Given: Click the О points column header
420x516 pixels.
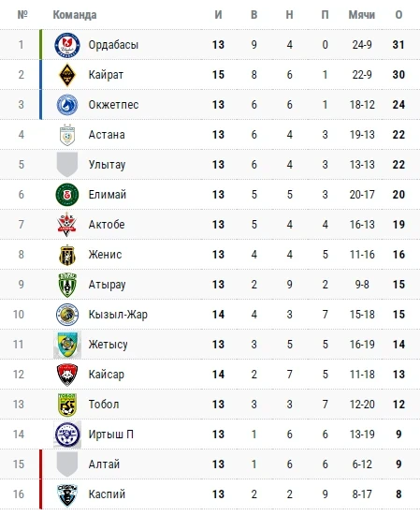Looking at the screenshot, I should [x=398, y=15].
